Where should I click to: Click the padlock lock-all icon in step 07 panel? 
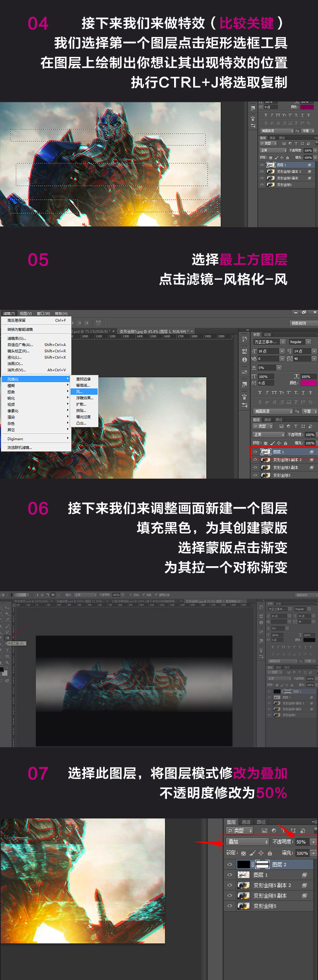[x=270, y=853]
